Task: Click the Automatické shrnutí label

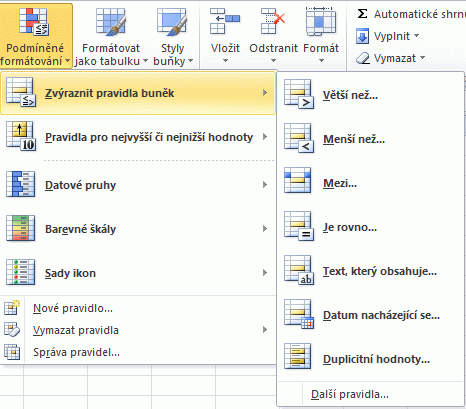Action: 420,14
